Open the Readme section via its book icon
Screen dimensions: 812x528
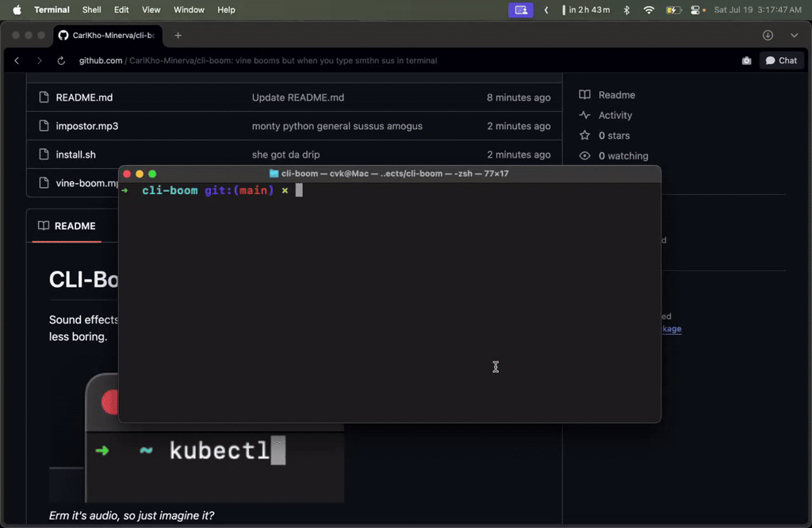point(584,94)
